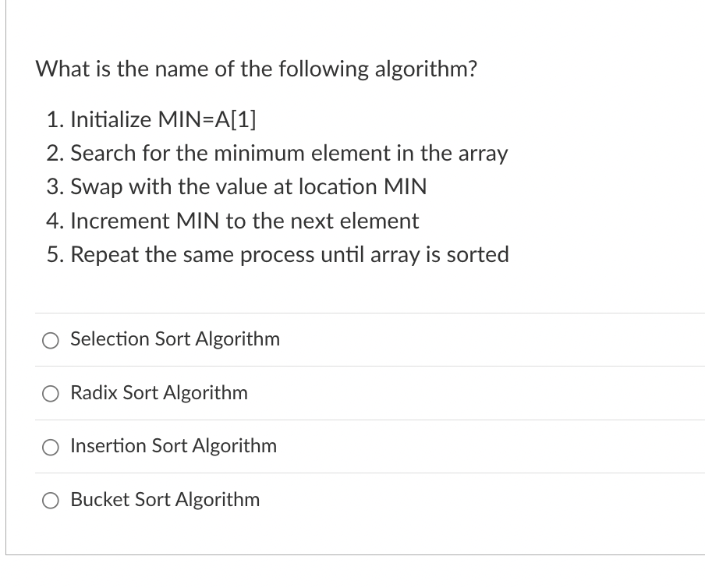Screen dimensions: 705x588
Task: Select the Bucket Sort Algorithm radio button
Action: coord(51,501)
